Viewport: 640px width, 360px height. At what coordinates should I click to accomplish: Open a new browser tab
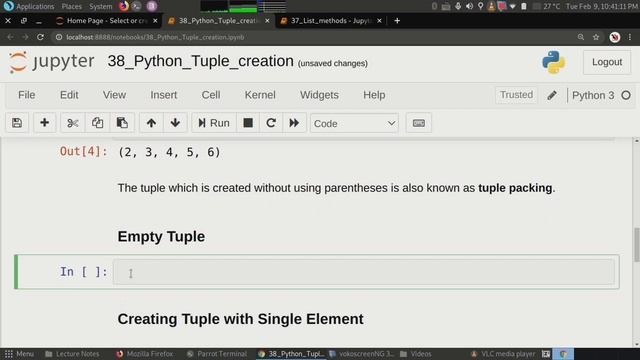click(x=397, y=20)
